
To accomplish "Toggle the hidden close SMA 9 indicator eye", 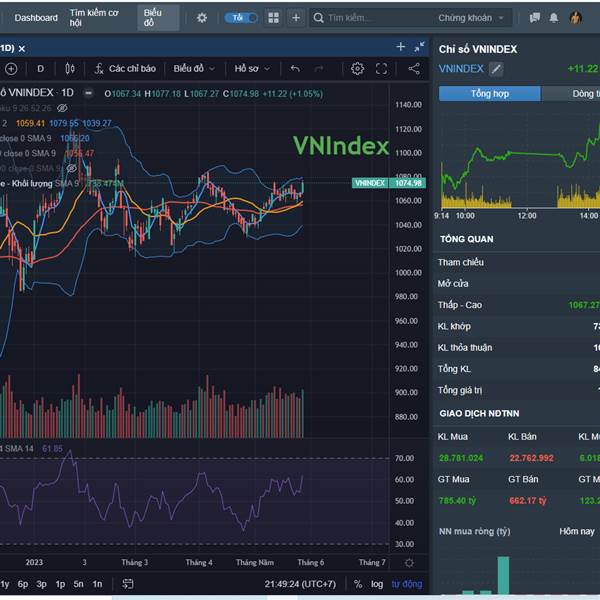I will [72, 168].
